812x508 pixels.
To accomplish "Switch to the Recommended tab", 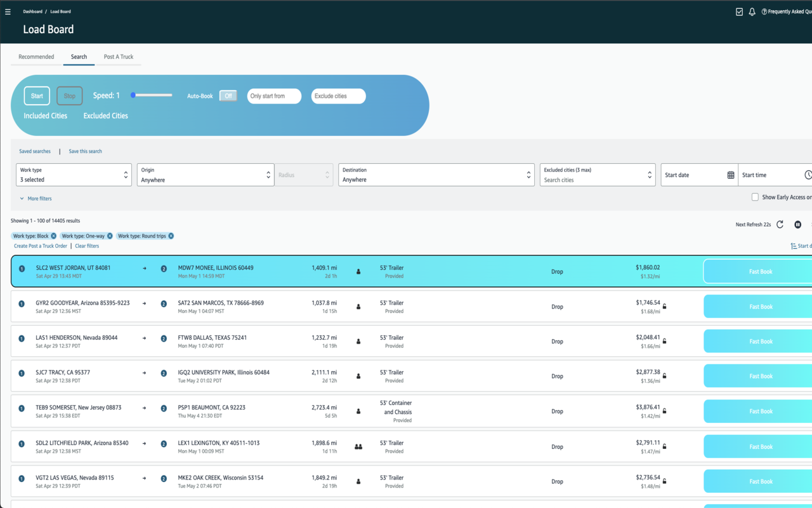I will 36,57.
